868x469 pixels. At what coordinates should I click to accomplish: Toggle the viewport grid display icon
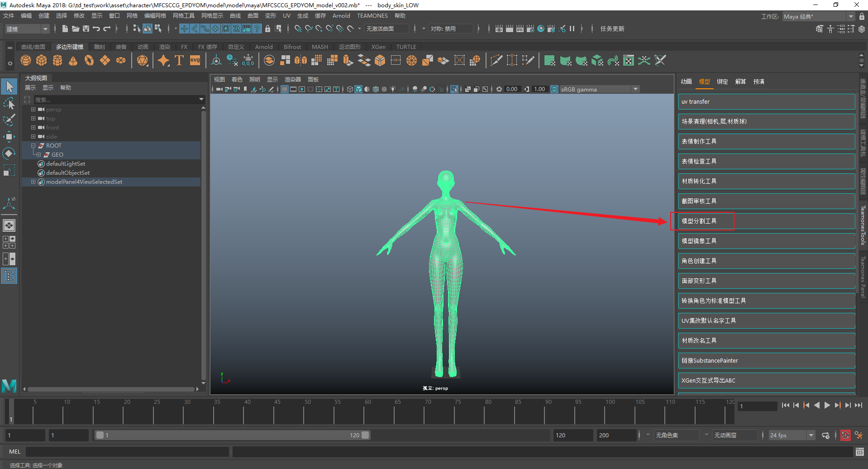tap(285, 89)
